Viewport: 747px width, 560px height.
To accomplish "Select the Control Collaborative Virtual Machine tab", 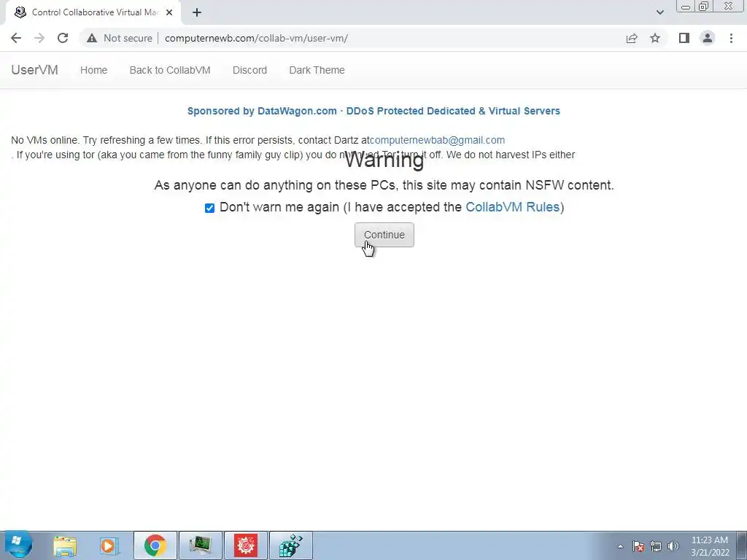I will pos(93,12).
